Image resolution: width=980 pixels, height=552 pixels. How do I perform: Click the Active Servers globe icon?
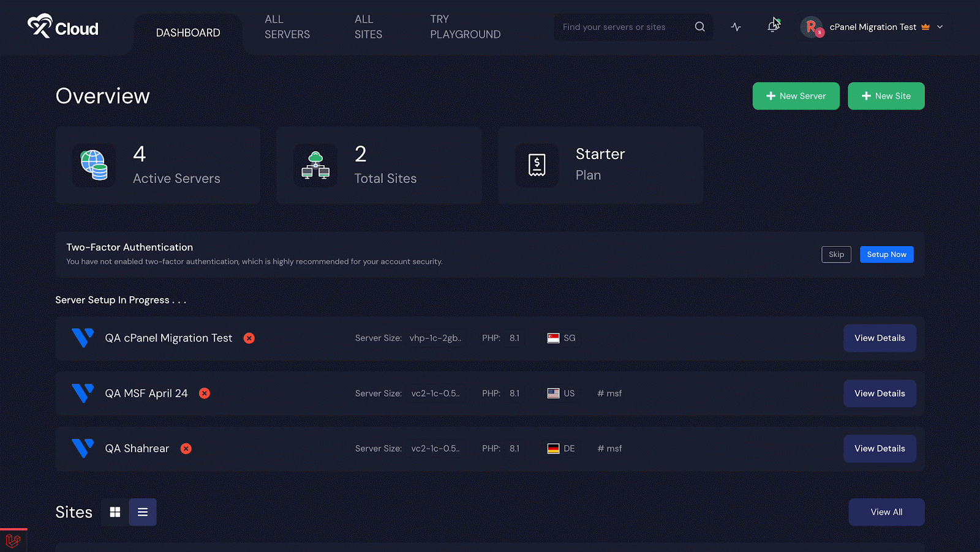point(94,165)
